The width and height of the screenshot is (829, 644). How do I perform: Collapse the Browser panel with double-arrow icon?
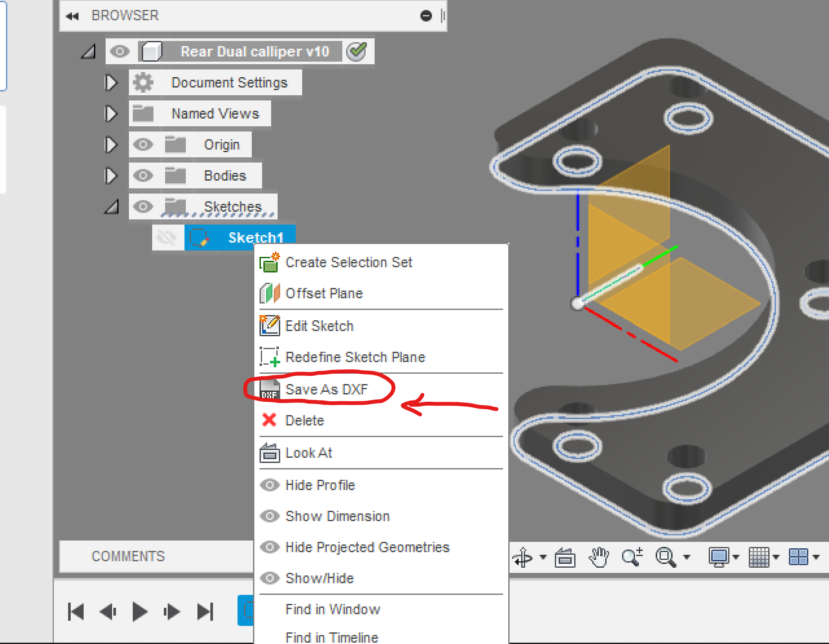[x=72, y=16]
